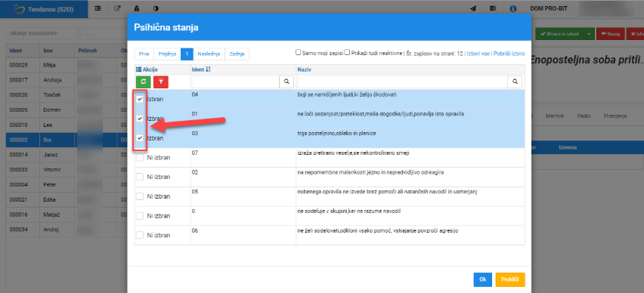Open the Padci tab
The height and width of the screenshot is (293, 644).
(x=584, y=116)
